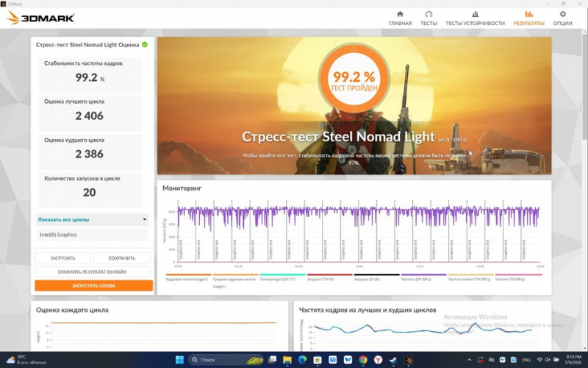Click the taskbar Поиск search box
Image resolution: width=588 pixels, height=368 pixels.
(x=226, y=360)
